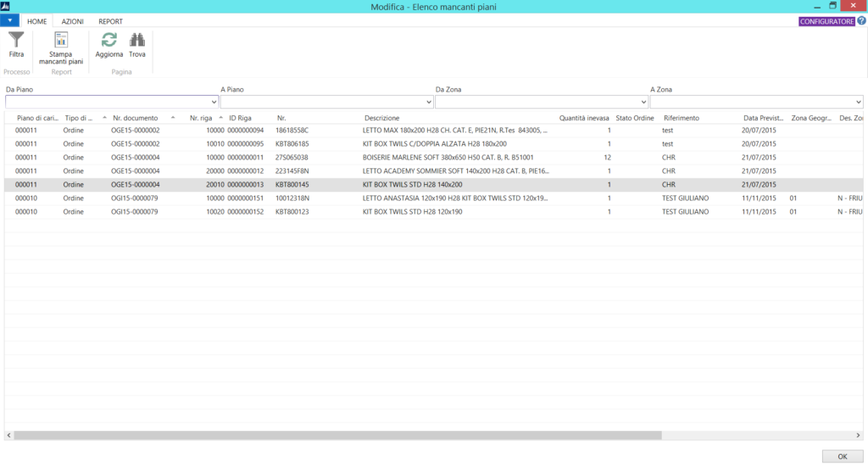
Task: Select KIT BOX TWILS C/DOPPIA ALZATA row
Action: 433,144
